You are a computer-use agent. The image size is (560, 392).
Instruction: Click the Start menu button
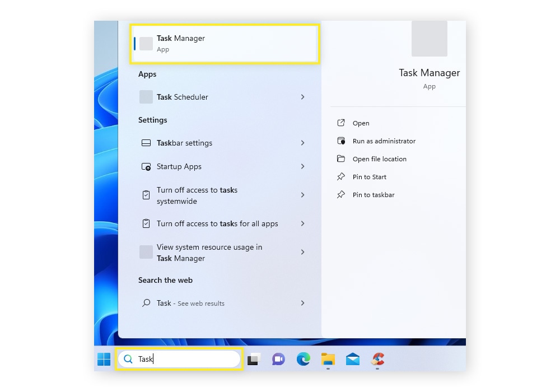click(104, 359)
